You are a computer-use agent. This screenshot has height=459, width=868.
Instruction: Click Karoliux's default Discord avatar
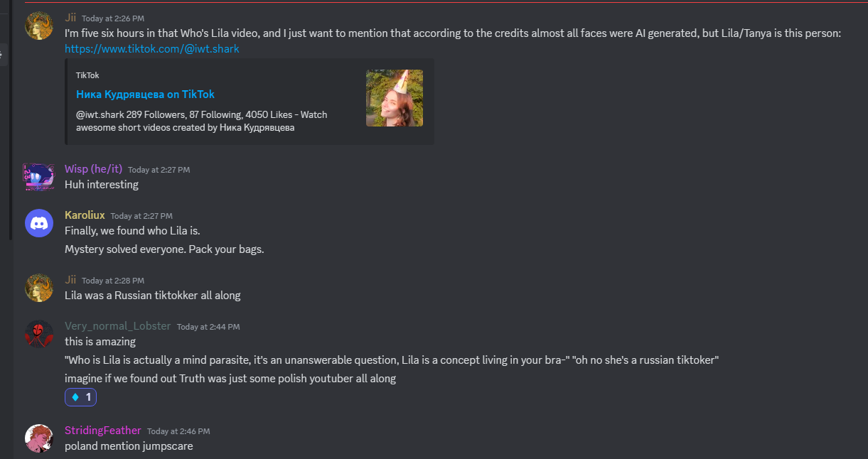pos(39,223)
